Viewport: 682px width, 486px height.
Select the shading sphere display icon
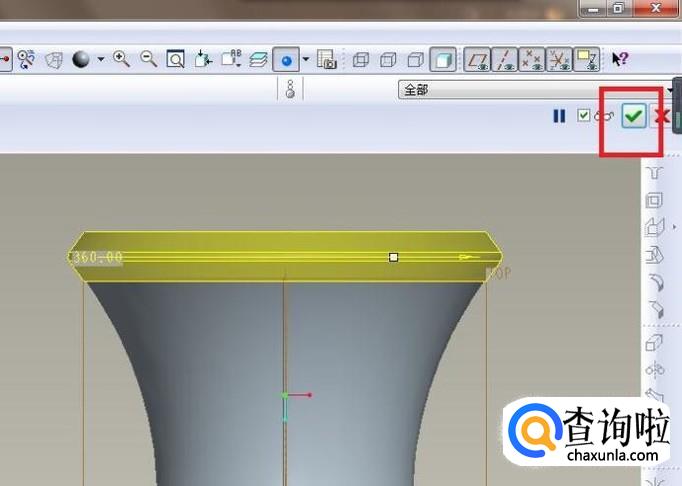80,59
